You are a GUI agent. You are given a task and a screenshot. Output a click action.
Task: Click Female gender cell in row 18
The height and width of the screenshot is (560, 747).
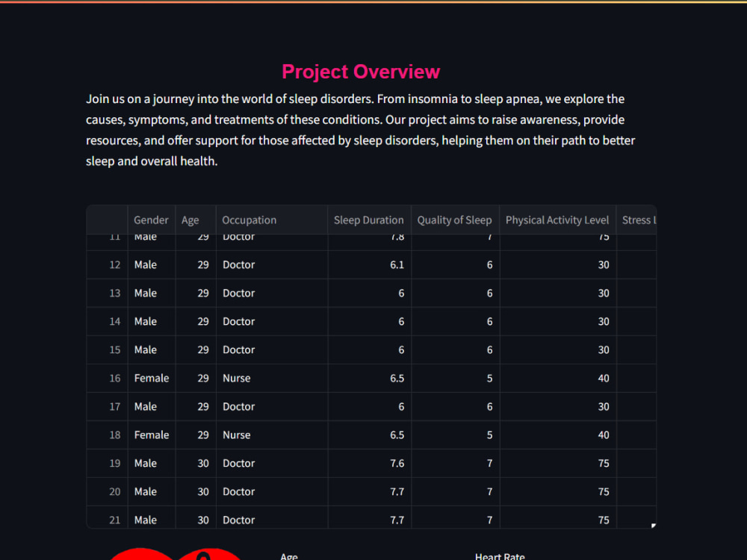pyautogui.click(x=152, y=435)
